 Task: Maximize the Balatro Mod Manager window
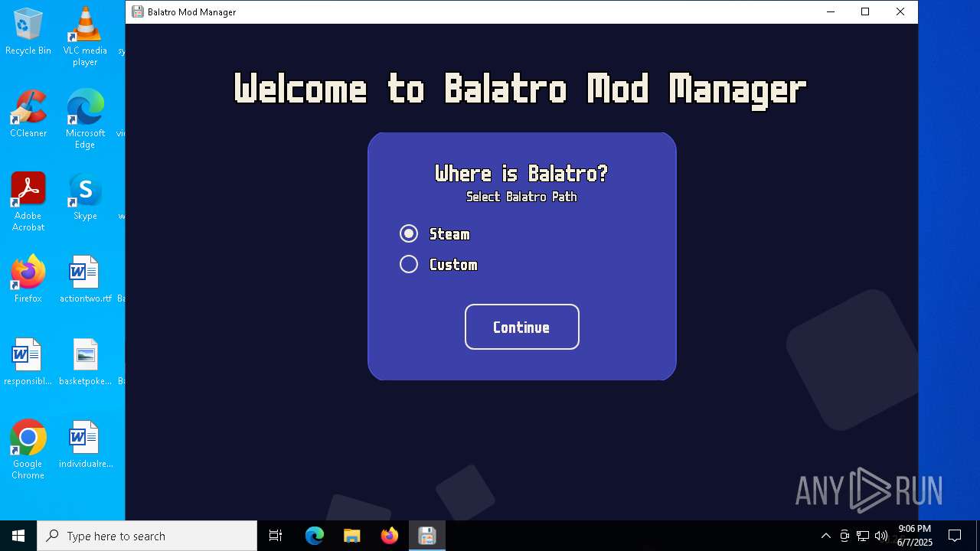(865, 11)
